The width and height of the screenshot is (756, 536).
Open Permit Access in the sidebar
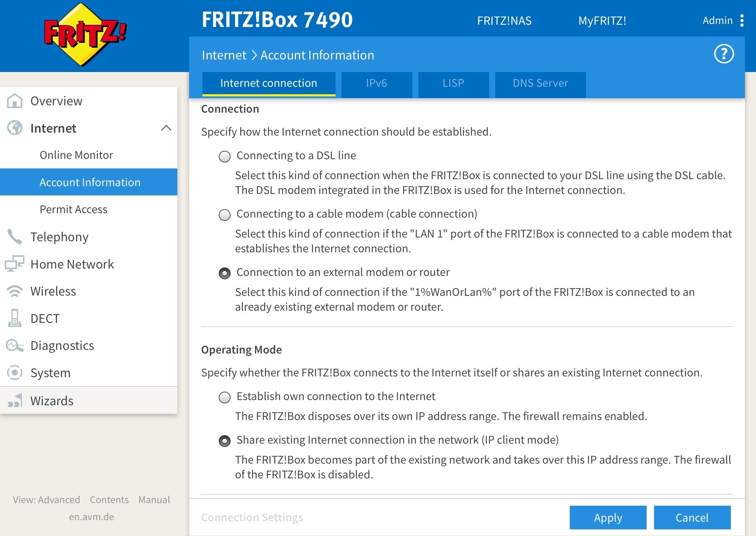coord(74,209)
